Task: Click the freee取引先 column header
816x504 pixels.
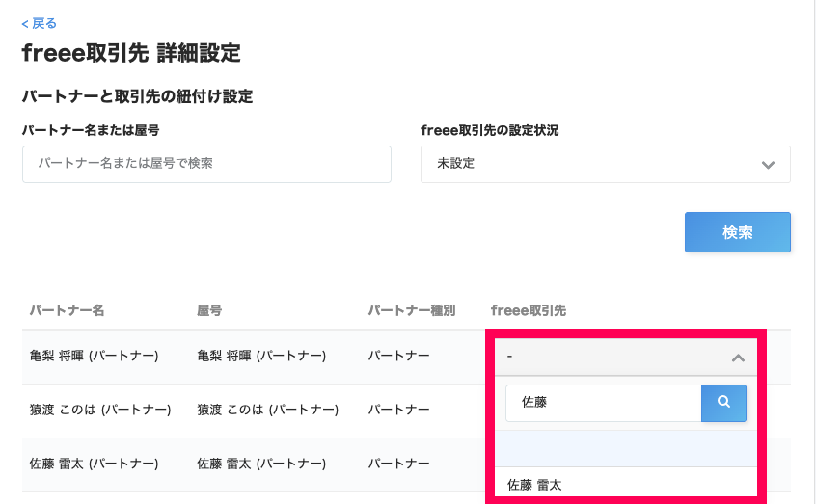Action: tap(529, 310)
